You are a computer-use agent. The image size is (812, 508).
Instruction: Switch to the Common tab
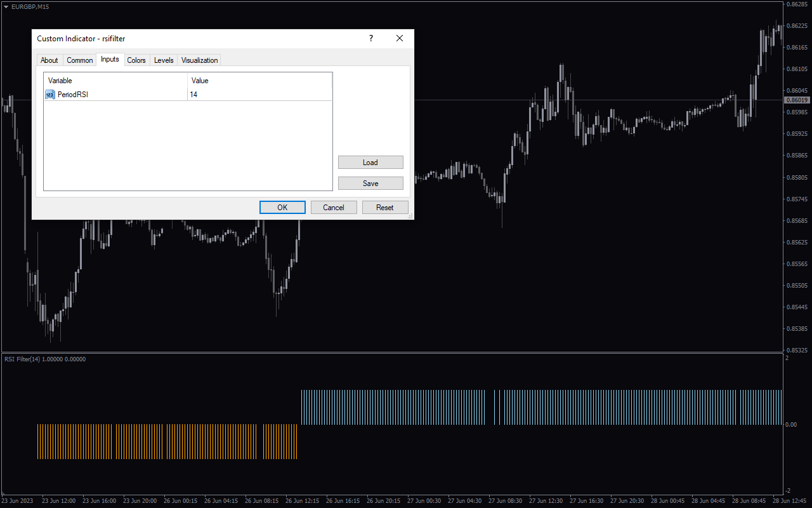coord(80,60)
